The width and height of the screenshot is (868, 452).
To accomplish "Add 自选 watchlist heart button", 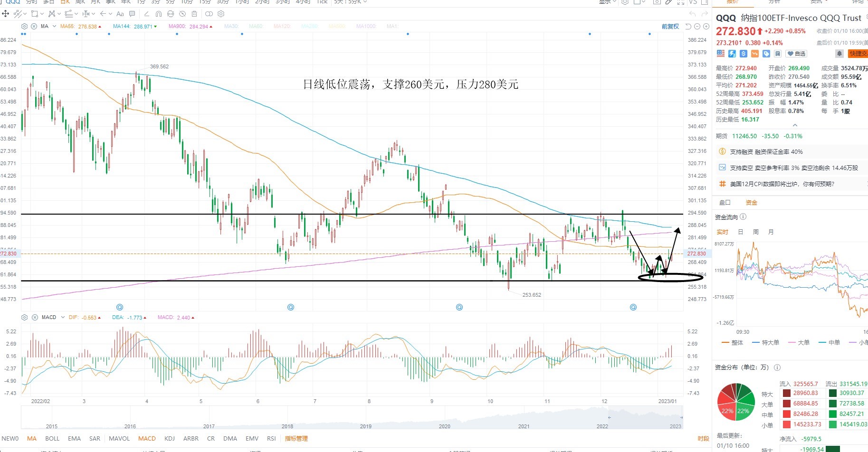I will (x=796, y=54).
